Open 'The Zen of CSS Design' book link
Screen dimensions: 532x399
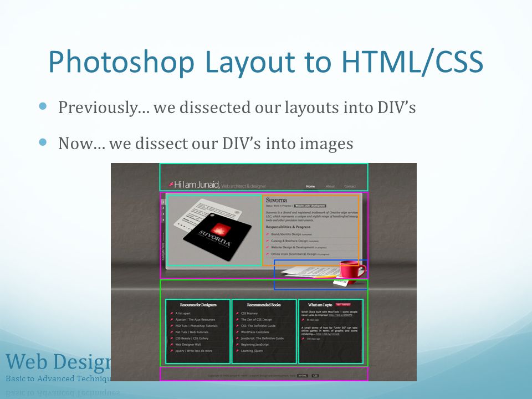point(257,320)
